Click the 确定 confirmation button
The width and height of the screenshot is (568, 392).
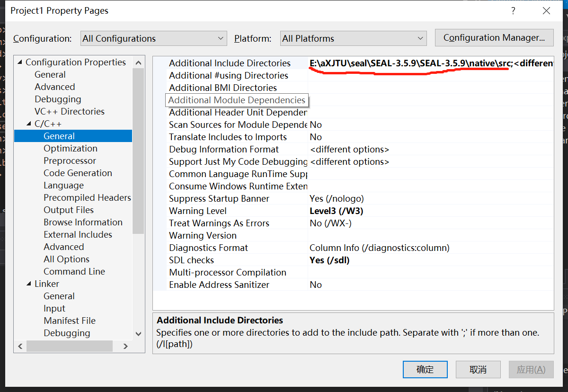click(x=425, y=369)
